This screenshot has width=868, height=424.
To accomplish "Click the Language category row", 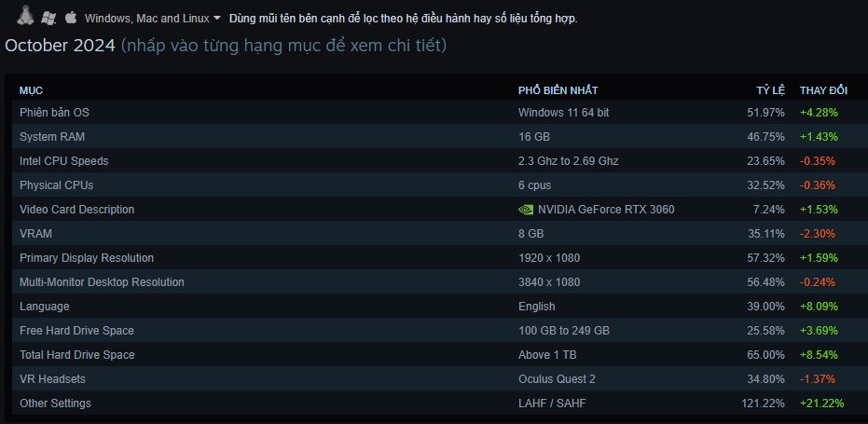I will pos(437,307).
